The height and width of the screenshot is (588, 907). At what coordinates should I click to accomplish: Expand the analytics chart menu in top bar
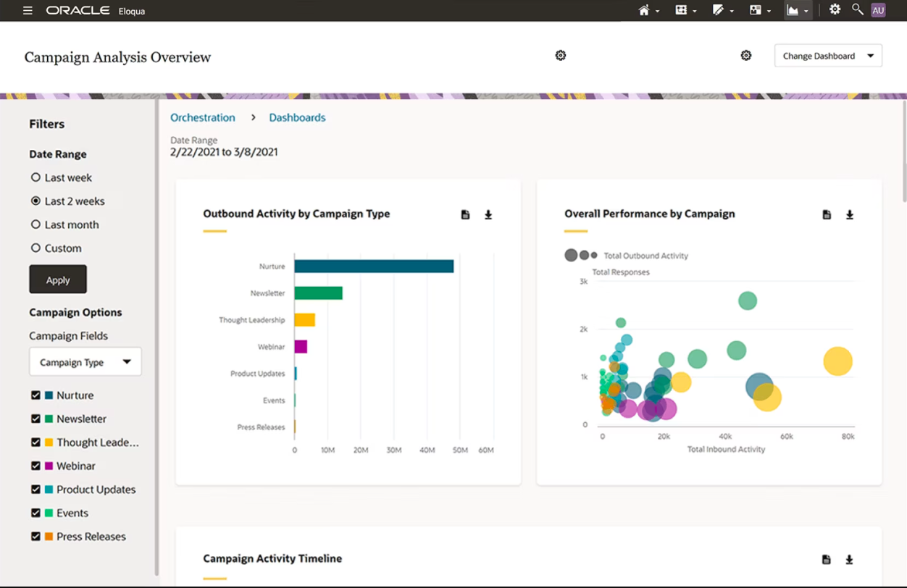click(798, 10)
